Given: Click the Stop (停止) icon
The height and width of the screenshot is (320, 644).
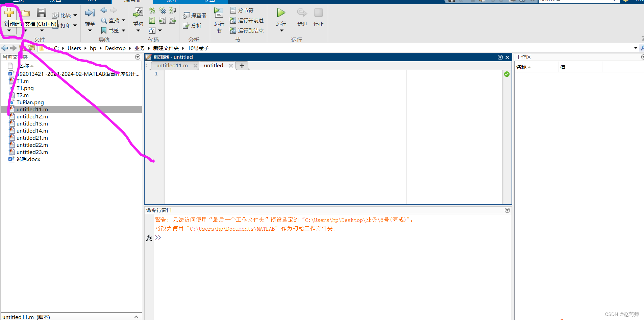Looking at the screenshot, I should 319,13.
